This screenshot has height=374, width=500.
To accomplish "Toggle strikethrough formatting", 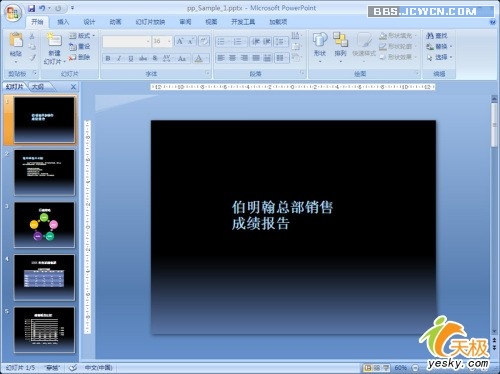I will point(143,58).
